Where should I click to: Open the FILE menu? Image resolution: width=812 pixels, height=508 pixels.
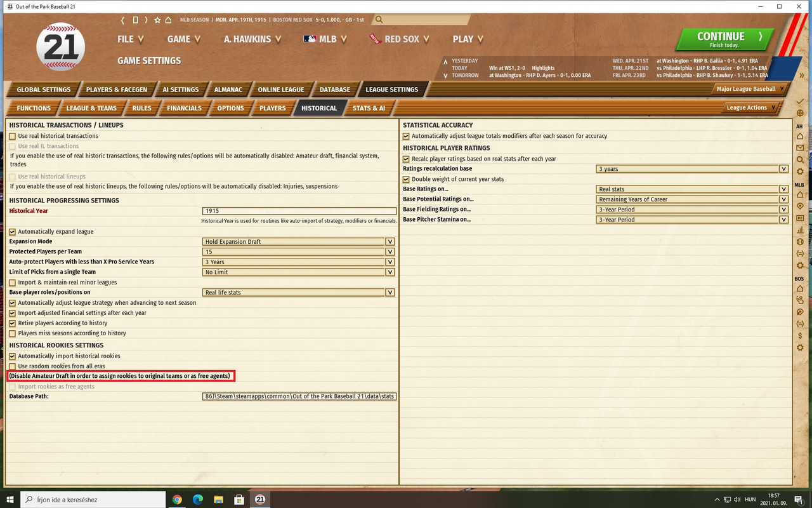click(131, 39)
